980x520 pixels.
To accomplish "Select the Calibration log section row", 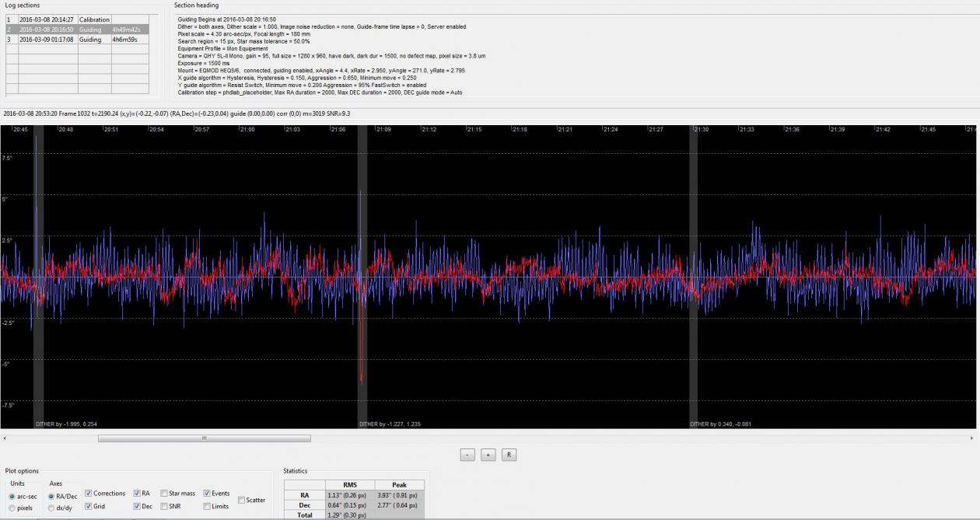I will tap(77, 19).
